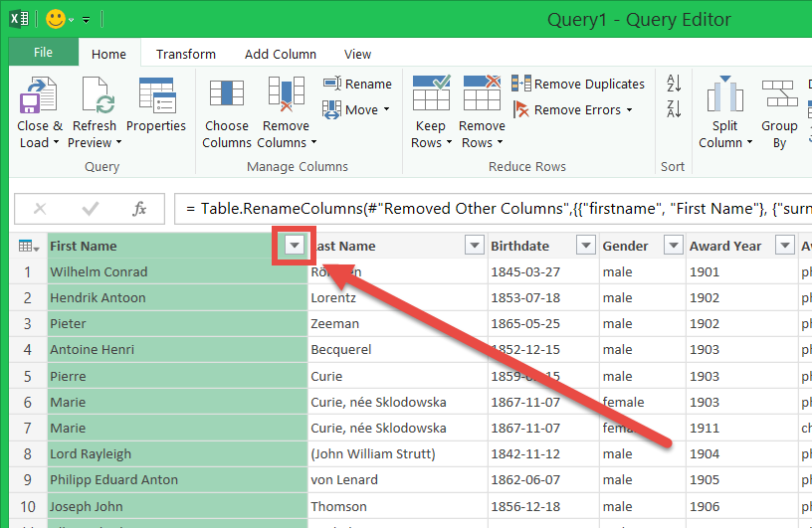The image size is (812, 528).
Task: Open the Add Column tab
Action: (281, 55)
